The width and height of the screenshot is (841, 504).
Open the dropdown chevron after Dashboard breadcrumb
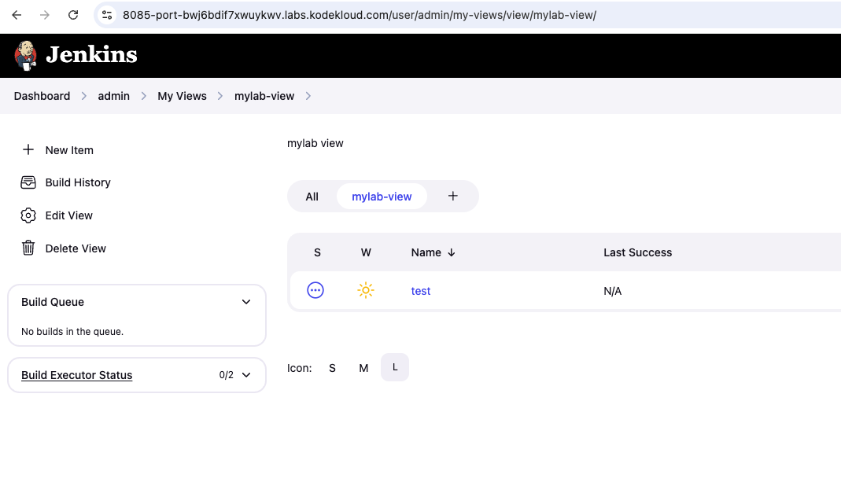point(83,96)
